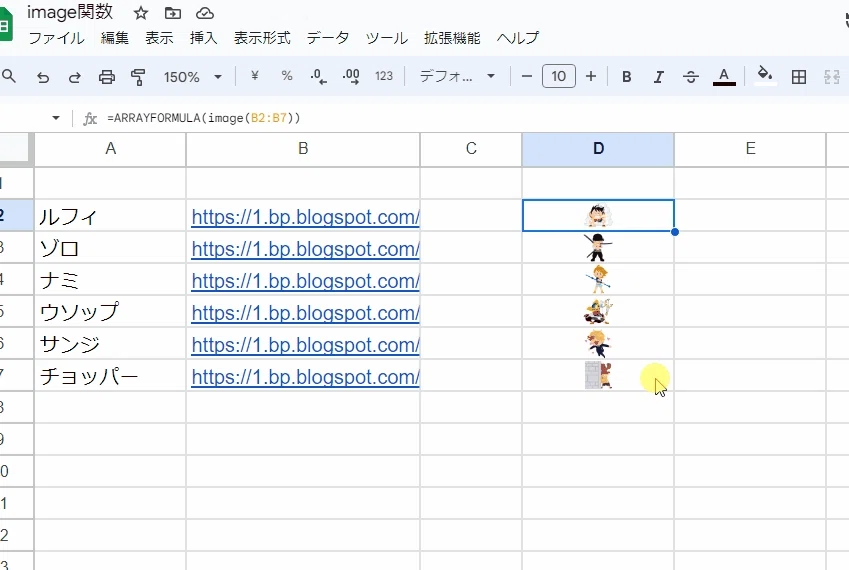Star the image関数 document
The width and height of the screenshot is (849, 570).
141,13
